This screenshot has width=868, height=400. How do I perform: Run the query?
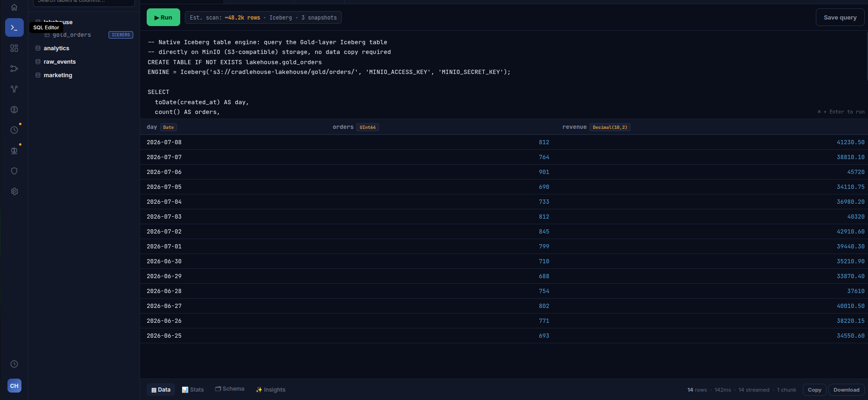(163, 18)
